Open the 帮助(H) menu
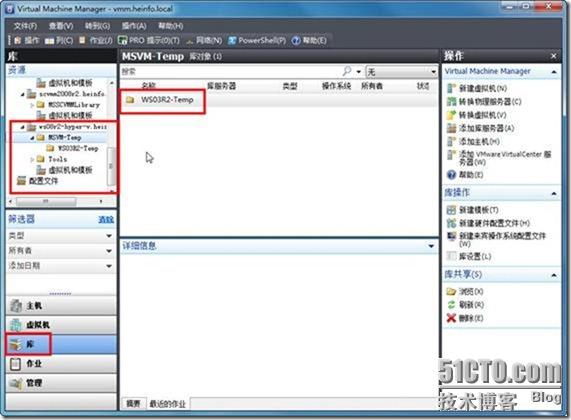The width and height of the screenshot is (571, 420). [x=170, y=26]
